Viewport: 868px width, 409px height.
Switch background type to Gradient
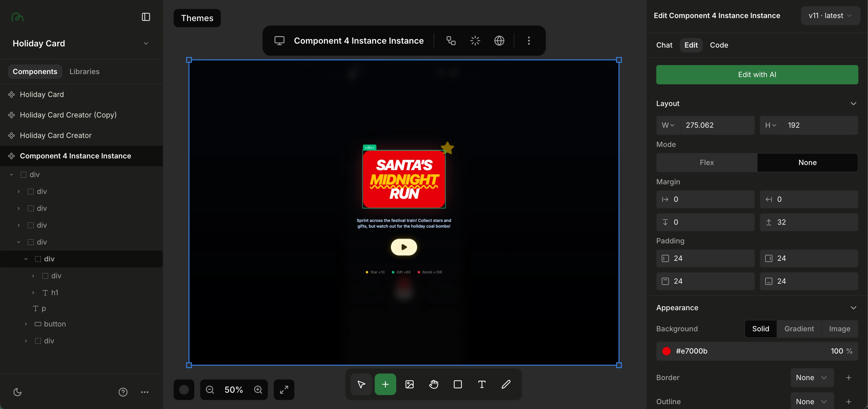pos(799,329)
